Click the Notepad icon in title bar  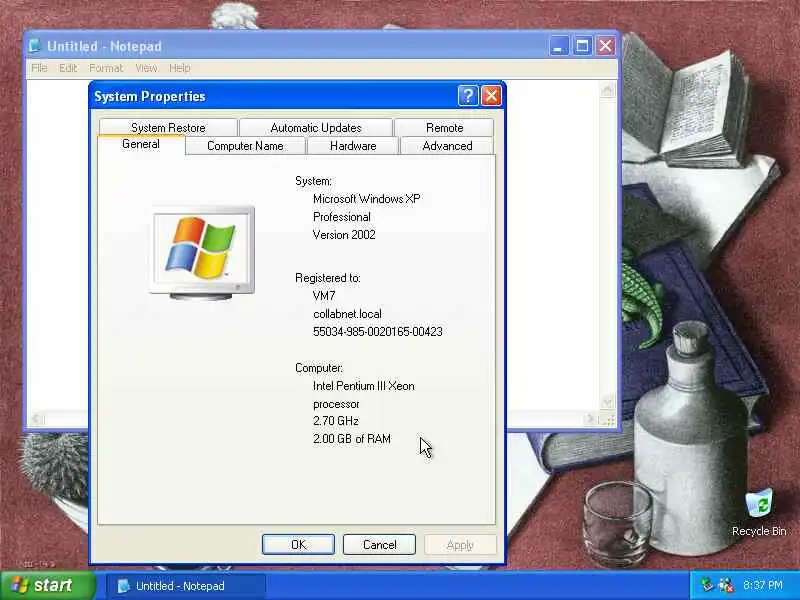pos(35,46)
